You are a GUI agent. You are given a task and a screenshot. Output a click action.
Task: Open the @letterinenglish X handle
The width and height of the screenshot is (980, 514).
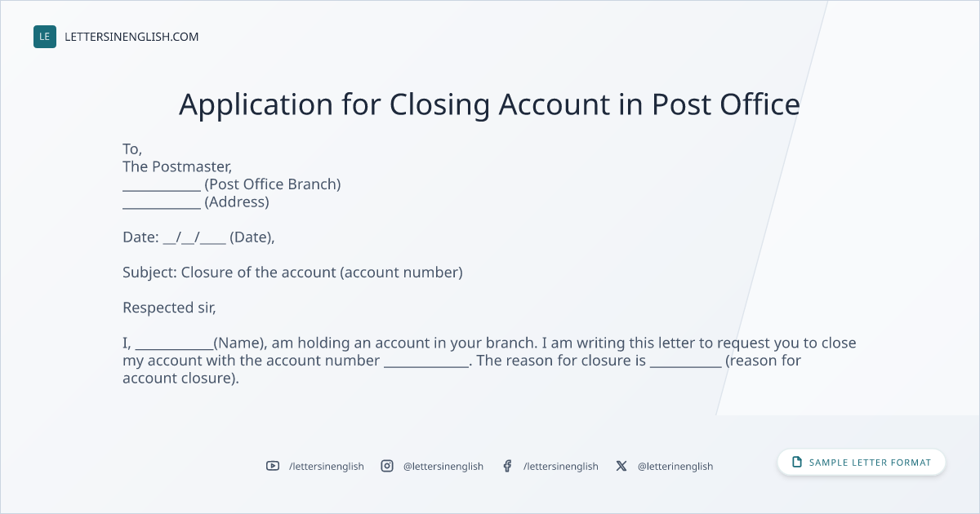coord(675,466)
